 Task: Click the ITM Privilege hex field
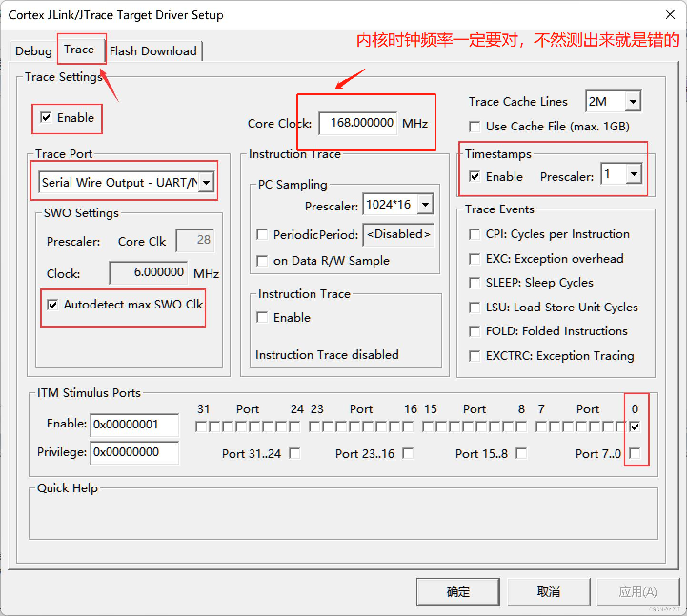134,452
